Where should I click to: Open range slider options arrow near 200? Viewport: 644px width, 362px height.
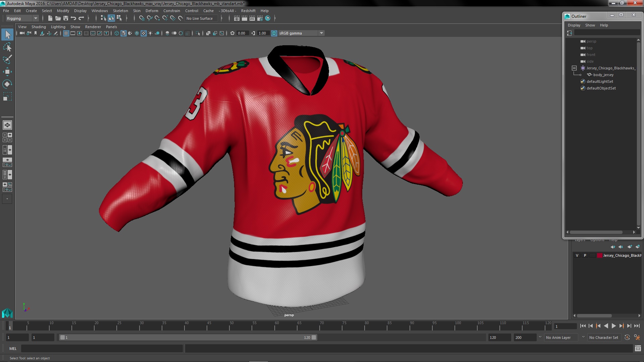540,337
